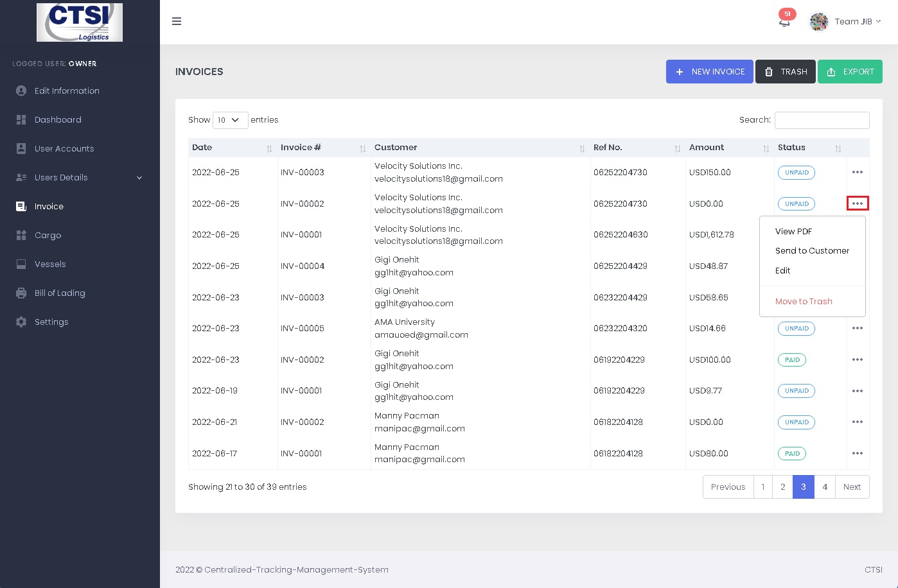Viewport: 898px width, 588px height.
Task: Click Send to Customer option
Action: (x=812, y=251)
